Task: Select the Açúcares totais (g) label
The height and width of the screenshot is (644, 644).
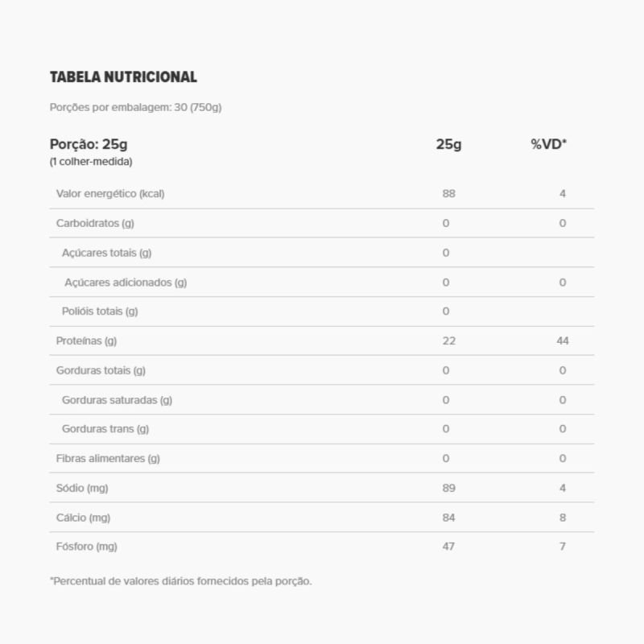Action: (x=106, y=253)
